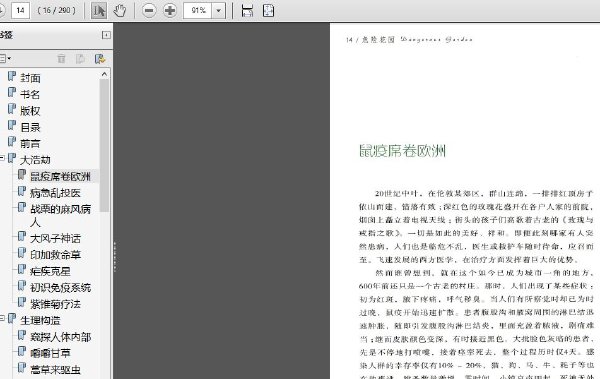
Task: Select the text selection arrow tool
Action: pos(99,10)
